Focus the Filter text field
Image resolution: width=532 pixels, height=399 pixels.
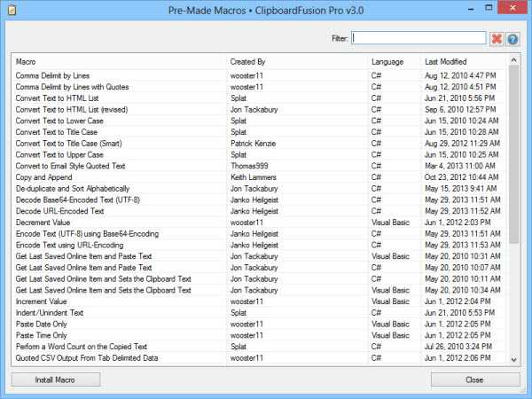[419, 38]
